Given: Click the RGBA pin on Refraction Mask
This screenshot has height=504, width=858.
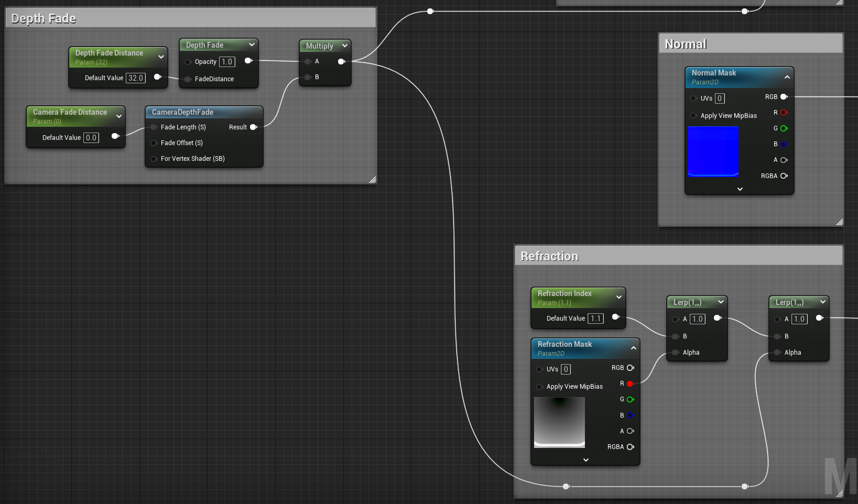Looking at the screenshot, I should (x=630, y=447).
